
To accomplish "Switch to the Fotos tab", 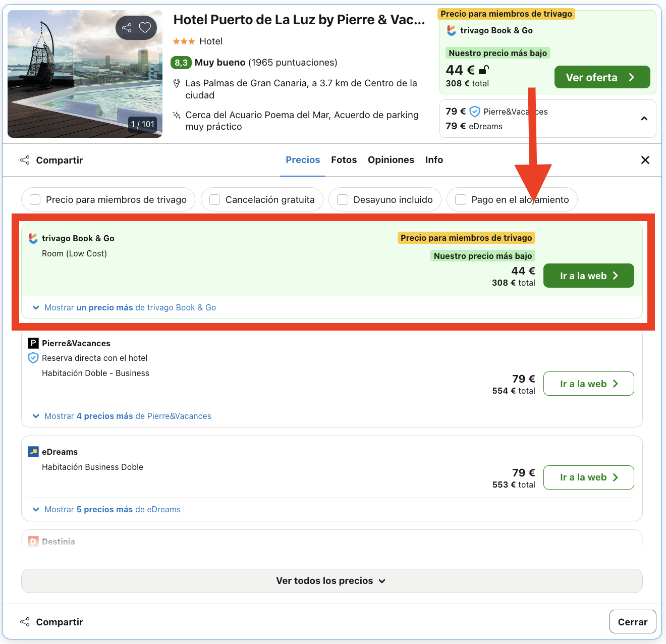I will click(344, 160).
